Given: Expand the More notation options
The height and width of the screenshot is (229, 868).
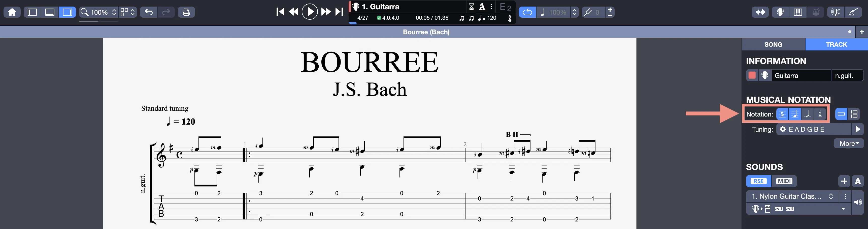Looking at the screenshot, I should point(849,143).
